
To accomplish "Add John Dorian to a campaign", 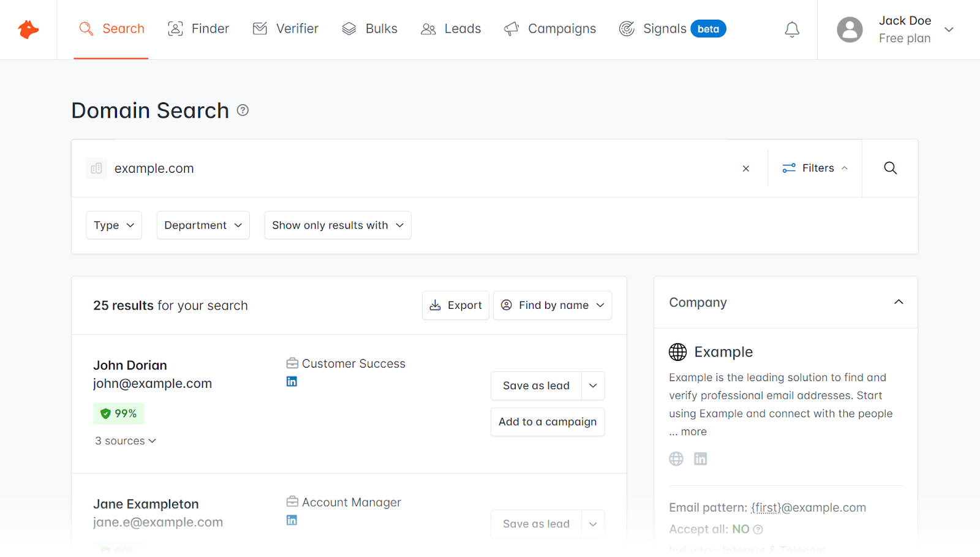I will coord(547,422).
